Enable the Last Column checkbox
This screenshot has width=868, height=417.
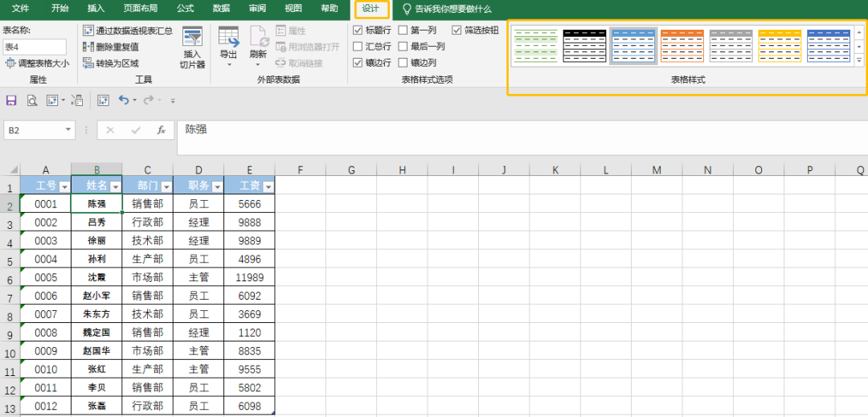click(x=403, y=47)
